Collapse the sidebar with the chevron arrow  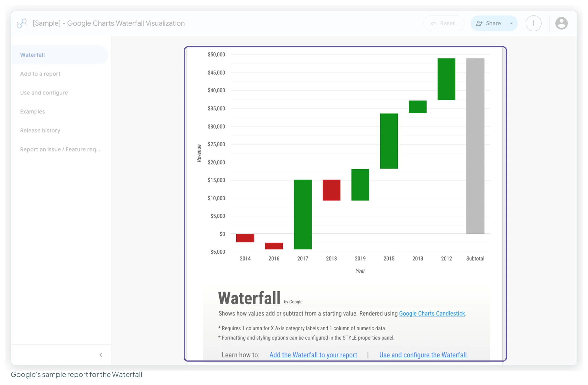[101, 355]
